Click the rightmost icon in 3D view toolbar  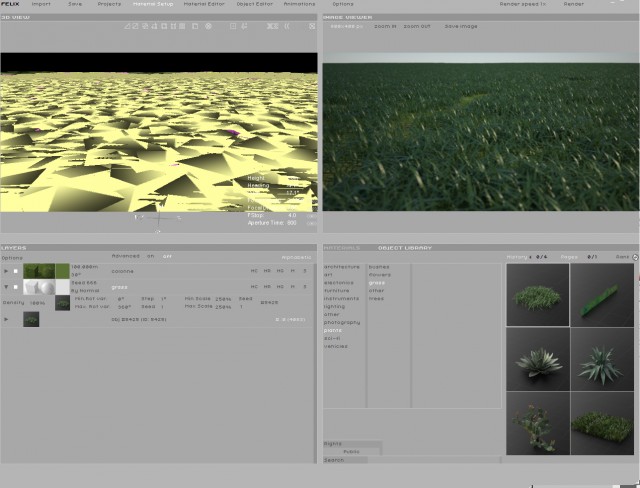(312, 26)
